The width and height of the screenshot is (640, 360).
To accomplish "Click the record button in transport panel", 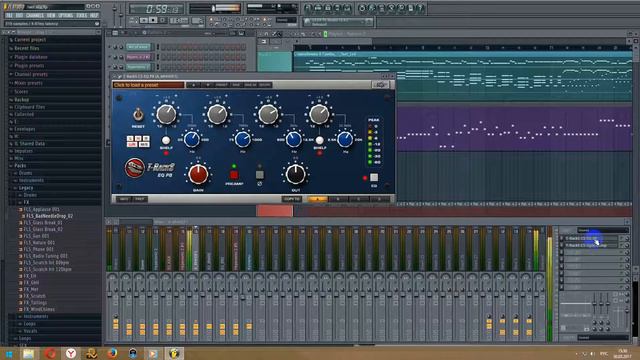I will pyautogui.click(x=162, y=20).
